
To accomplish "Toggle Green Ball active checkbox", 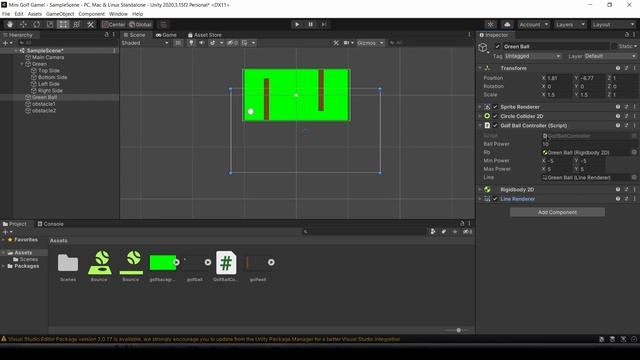I will 497,47.
